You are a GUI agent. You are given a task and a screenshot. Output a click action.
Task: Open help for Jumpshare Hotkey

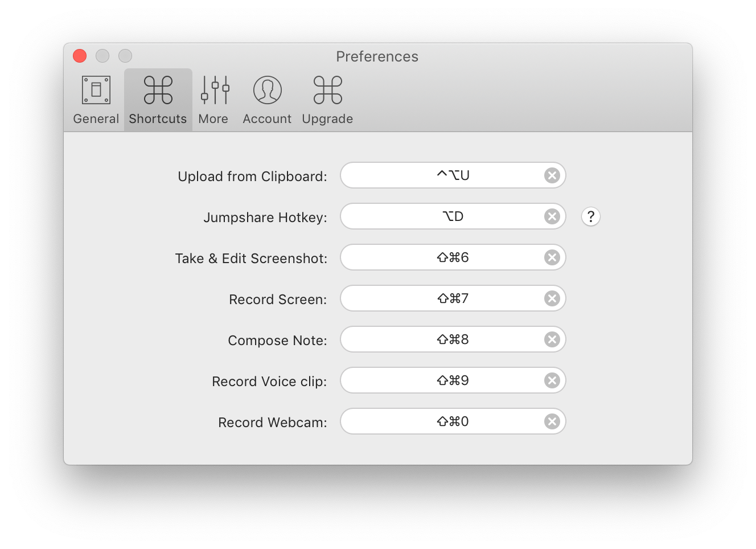[590, 216]
